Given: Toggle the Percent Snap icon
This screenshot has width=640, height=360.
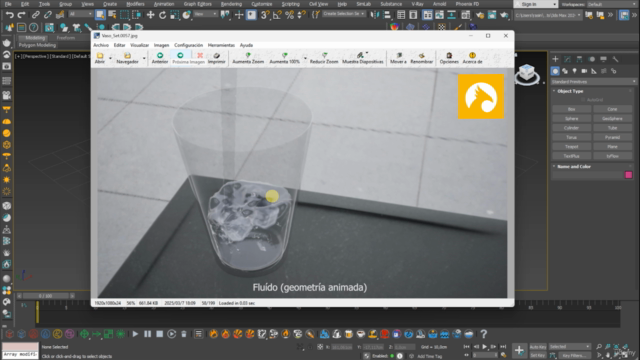Looking at the screenshot, I should coord(289,15).
